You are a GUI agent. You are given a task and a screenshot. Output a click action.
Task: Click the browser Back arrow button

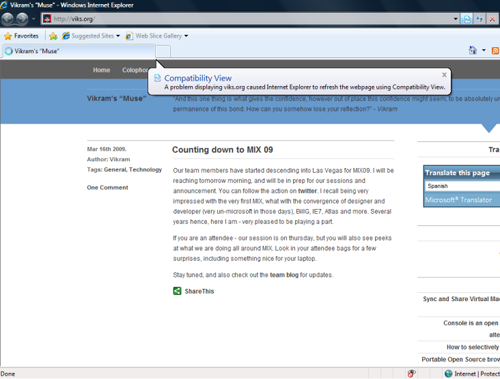[x=8, y=19]
